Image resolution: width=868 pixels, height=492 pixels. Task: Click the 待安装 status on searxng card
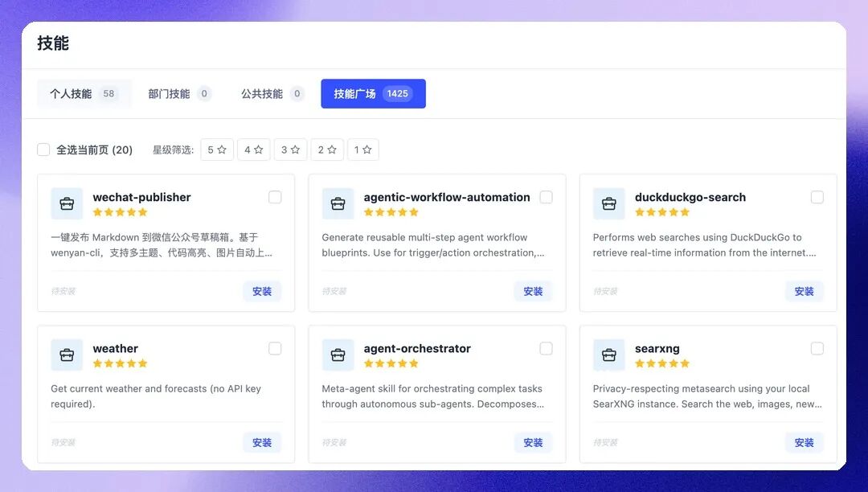[x=605, y=442]
